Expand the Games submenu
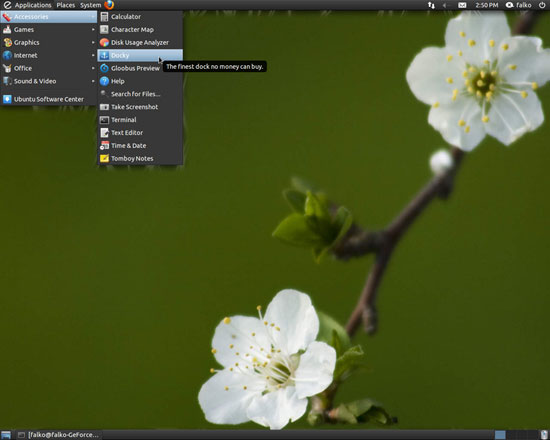Image resolution: width=550 pixels, height=440 pixels. click(48, 29)
